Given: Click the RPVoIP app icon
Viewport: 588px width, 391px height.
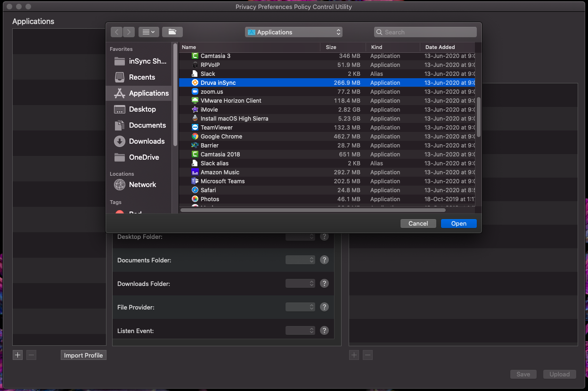Looking at the screenshot, I should (195, 65).
